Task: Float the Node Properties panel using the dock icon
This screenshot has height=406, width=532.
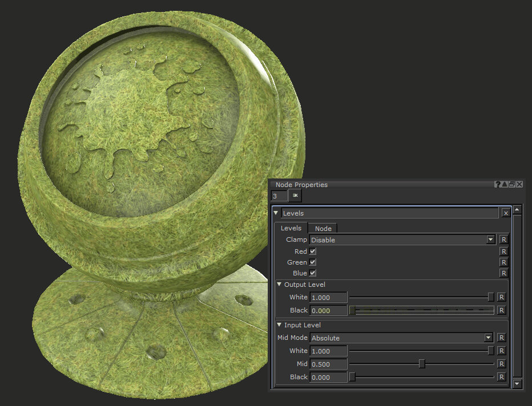Action: click(x=511, y=185)
